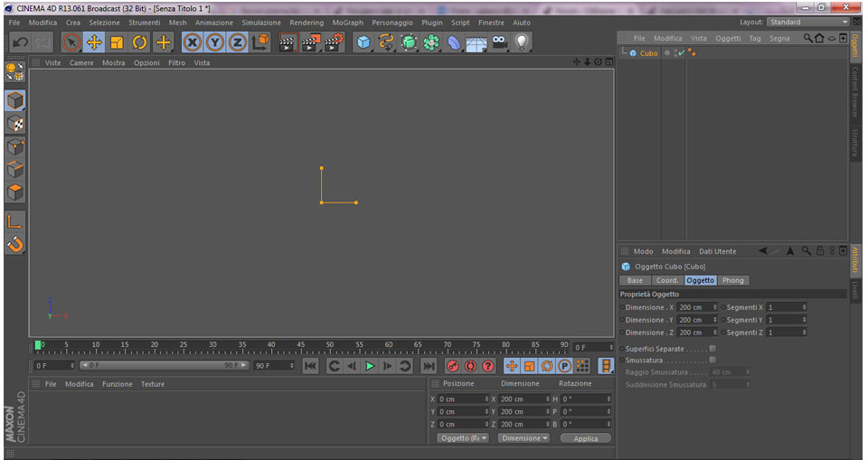Open the array modeling objects icon

pyautogui.click(x=431, y=42)
